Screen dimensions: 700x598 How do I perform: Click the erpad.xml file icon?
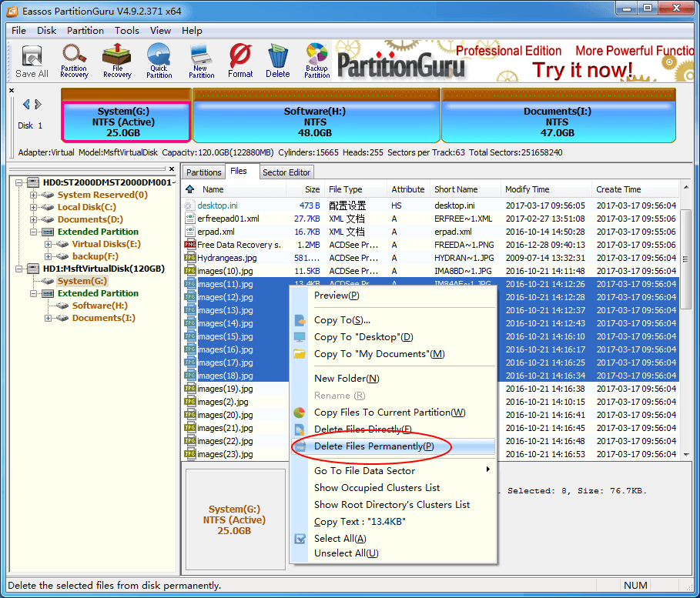coord(189,232)
